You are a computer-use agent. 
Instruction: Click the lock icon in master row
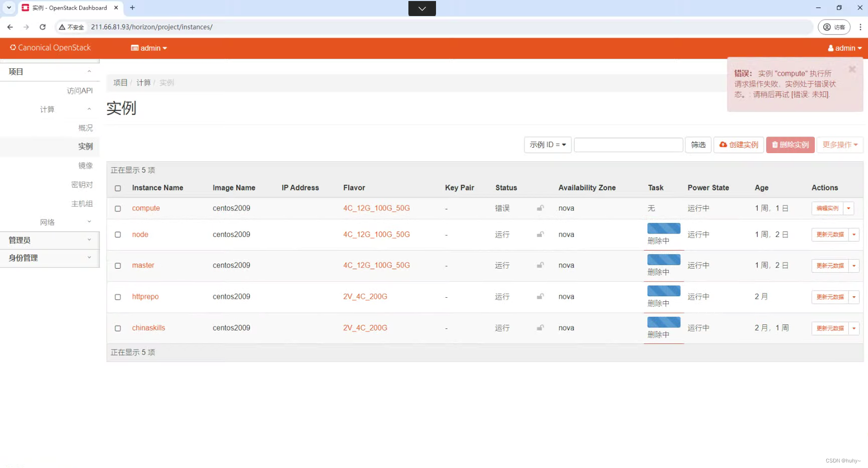click(540, 265)
